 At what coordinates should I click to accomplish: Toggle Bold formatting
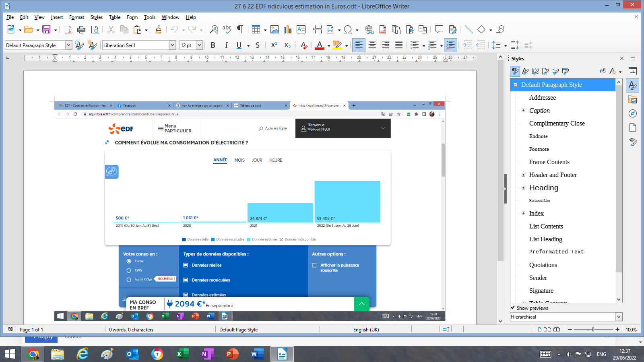(x=213, y=45)
